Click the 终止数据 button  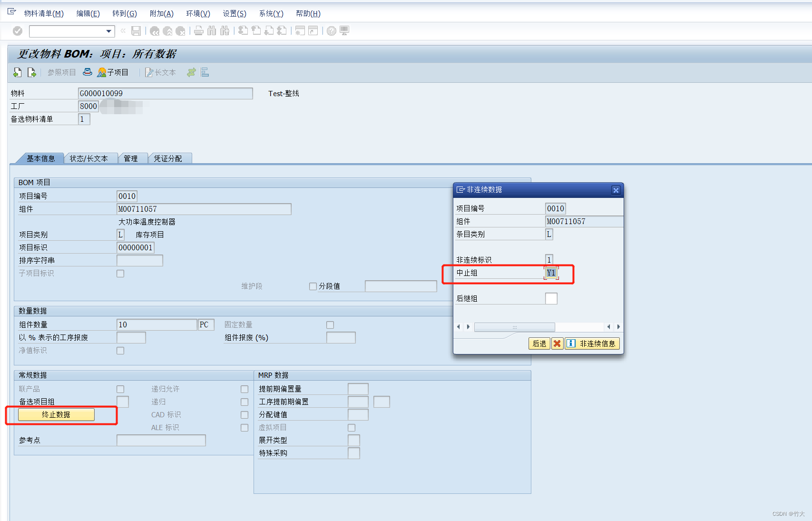(x=56, y=415)
